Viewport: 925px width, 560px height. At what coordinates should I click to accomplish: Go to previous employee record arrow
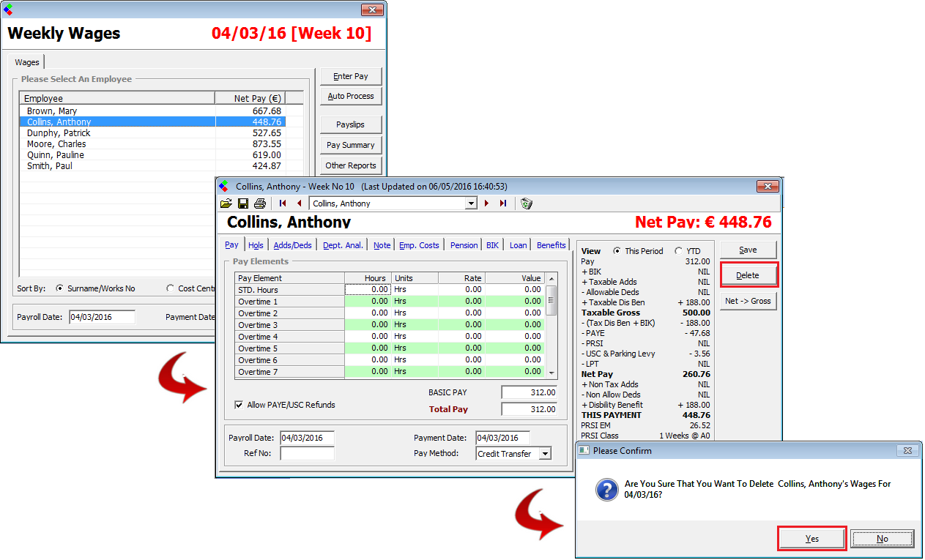pos(299,204)
